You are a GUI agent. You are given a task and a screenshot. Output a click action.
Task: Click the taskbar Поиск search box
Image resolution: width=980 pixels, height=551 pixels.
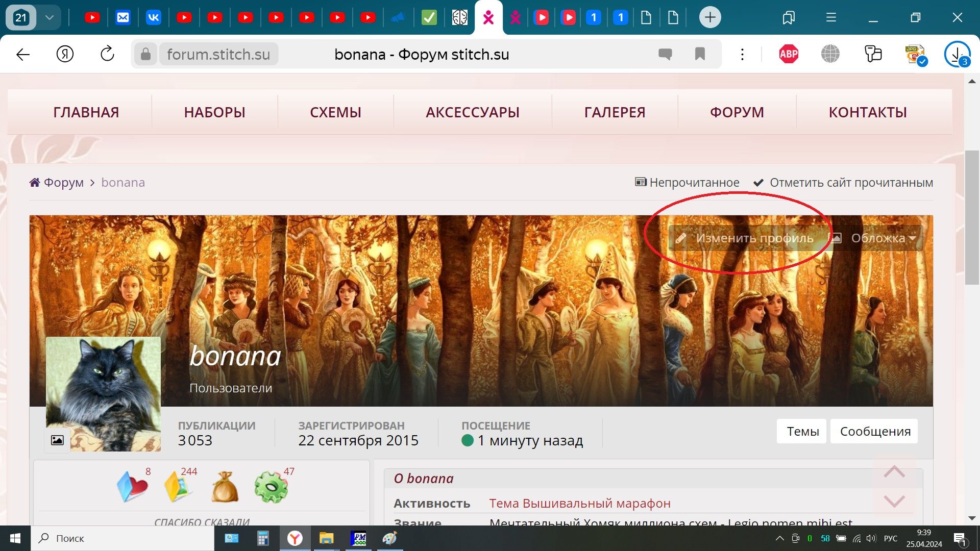point(122,538)
